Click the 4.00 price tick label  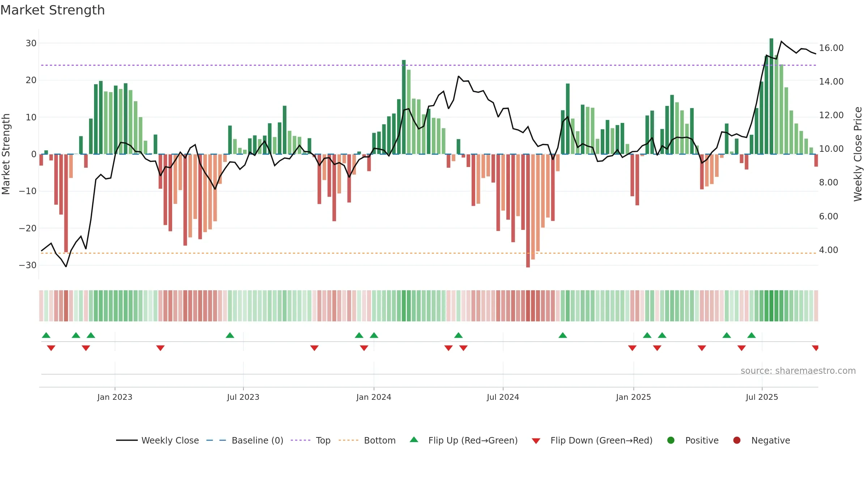coord(829,250)
